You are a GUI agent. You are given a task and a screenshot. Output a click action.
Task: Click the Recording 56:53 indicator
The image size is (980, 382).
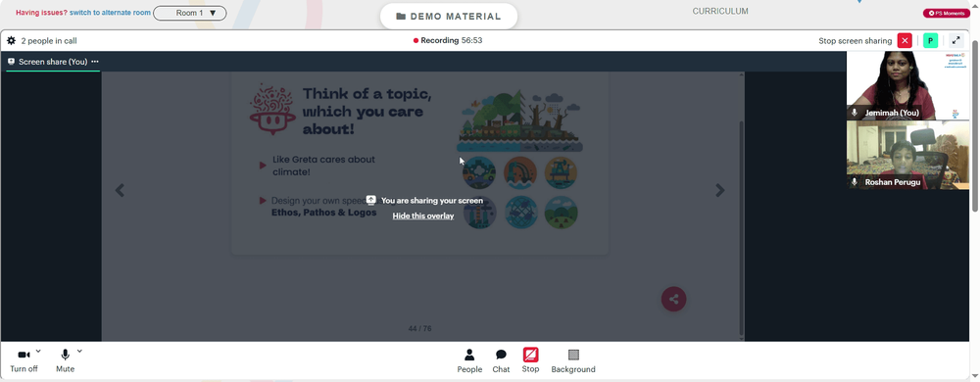448,40
